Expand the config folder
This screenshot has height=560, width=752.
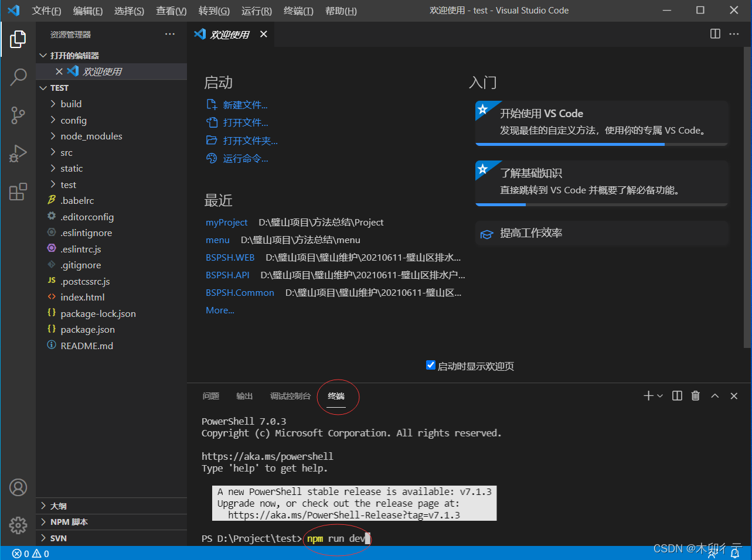pyautogui.click(x=53, y=120)
